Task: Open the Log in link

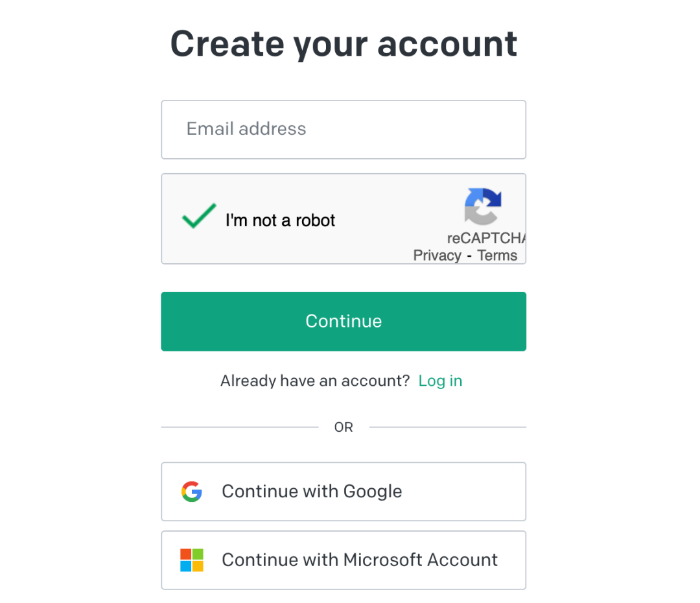Action: [x=440, y=381]
